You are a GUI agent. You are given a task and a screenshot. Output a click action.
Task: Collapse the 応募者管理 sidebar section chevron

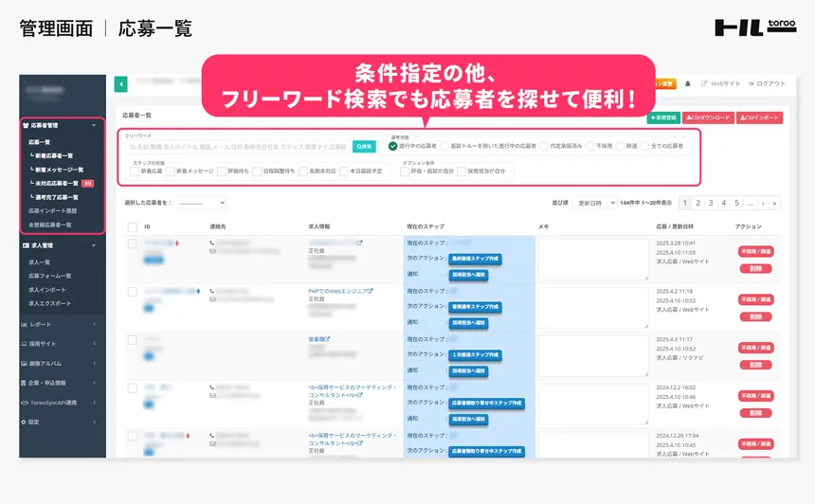click(x=94, y=125)
